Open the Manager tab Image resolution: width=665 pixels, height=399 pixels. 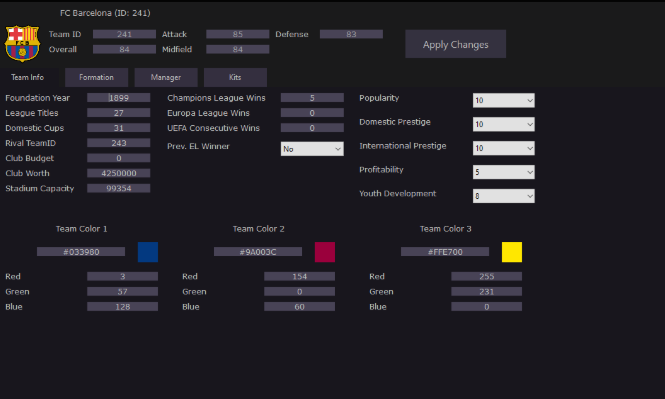point(166,77)
